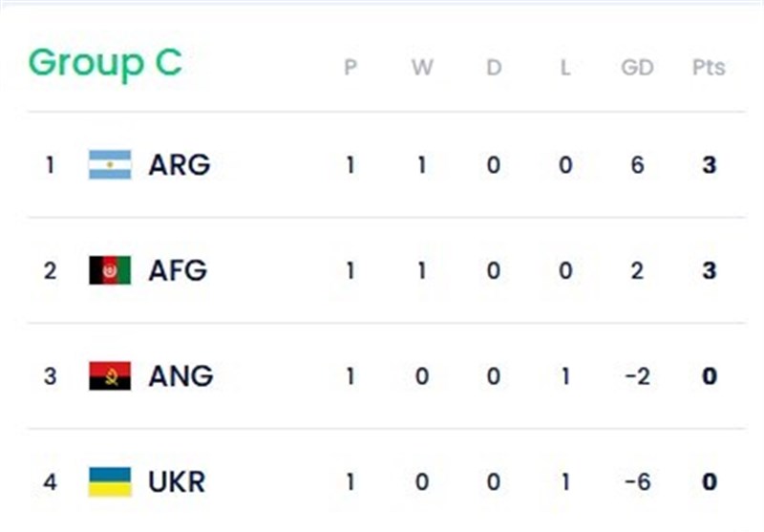Open the ARG team link
The image size is (764, 532).
point(179,165)
